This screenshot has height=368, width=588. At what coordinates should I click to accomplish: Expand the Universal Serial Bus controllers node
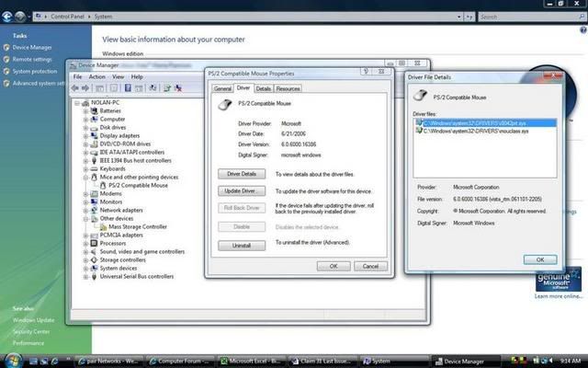85,277
